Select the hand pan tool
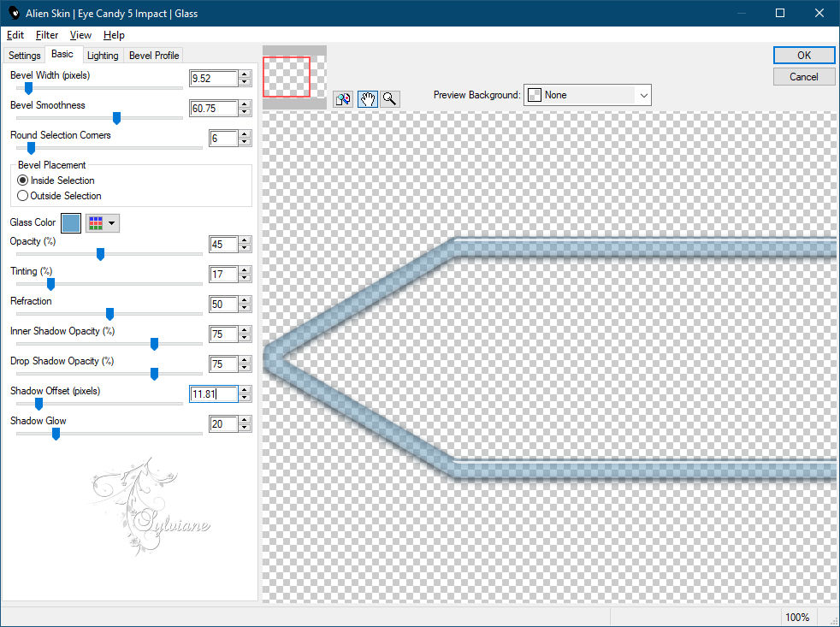The width and height of the screenshot is (840, 627). (368, 99)
